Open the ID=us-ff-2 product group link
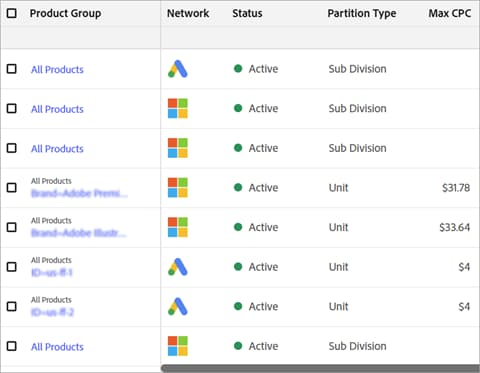Image resolution: width=480 pixels, height=373 pixels. (52, 312)
